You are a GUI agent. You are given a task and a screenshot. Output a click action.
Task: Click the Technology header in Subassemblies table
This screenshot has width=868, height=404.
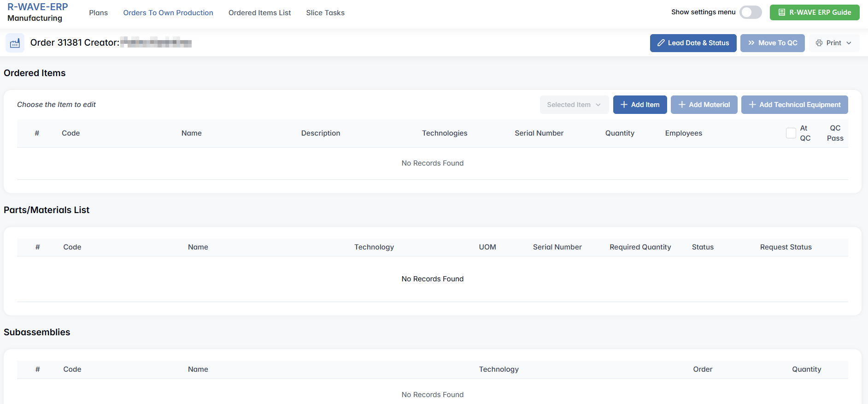coord(499,369)
